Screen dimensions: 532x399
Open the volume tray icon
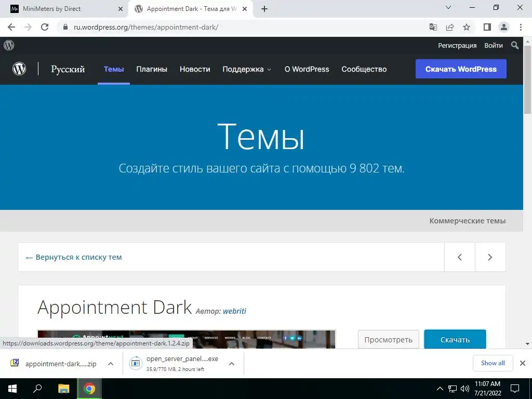click(x=465, y=389)
